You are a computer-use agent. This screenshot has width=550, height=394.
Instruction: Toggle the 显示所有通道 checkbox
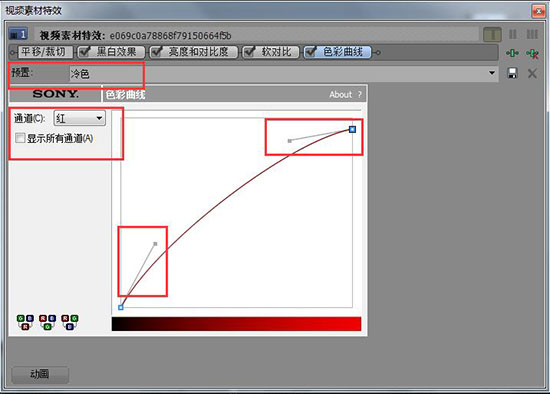point(20,138)
